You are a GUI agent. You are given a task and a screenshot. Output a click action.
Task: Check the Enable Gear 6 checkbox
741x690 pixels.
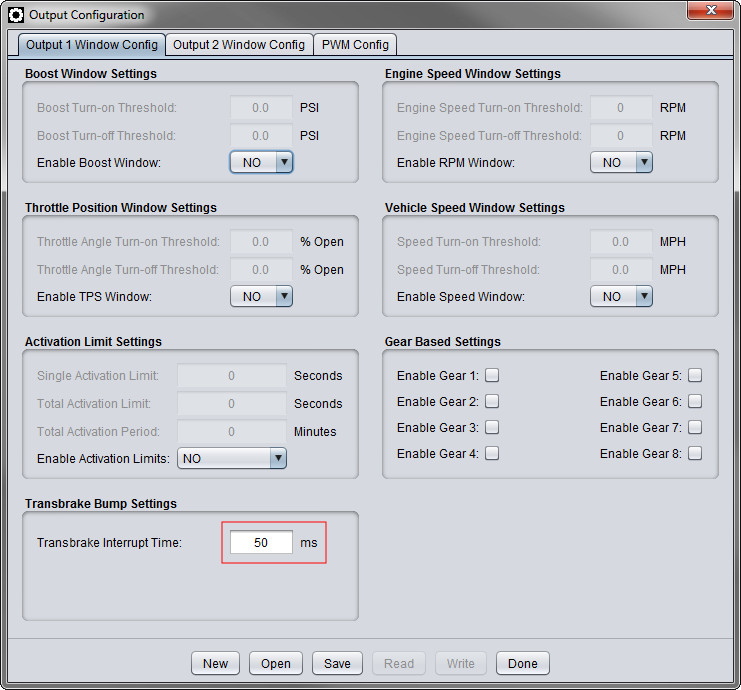[695, 402]
